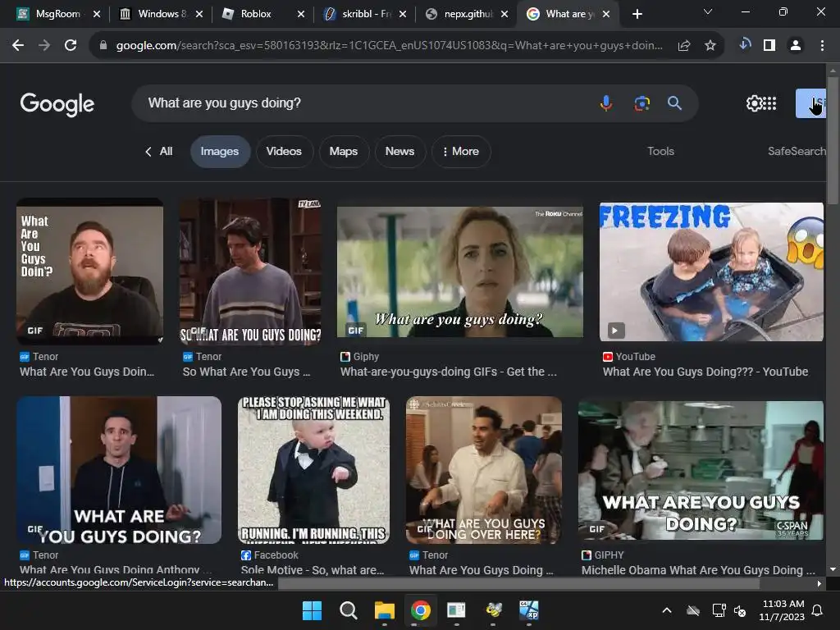The height and width of the screenshot is (630, 840).
Task: Close the MsgRoom tab
Action: (x=97, y=15)
